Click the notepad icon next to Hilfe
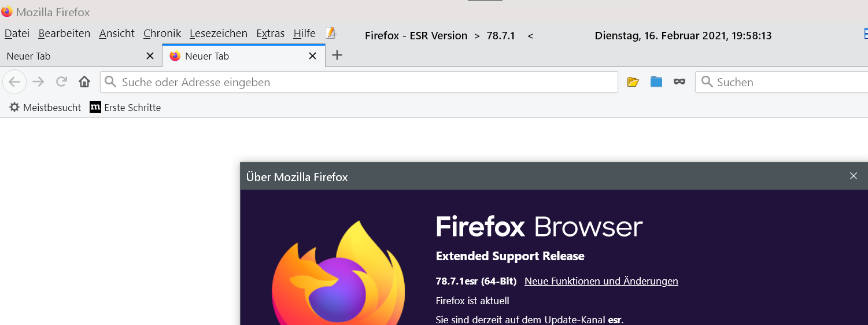 coord(331,34)
